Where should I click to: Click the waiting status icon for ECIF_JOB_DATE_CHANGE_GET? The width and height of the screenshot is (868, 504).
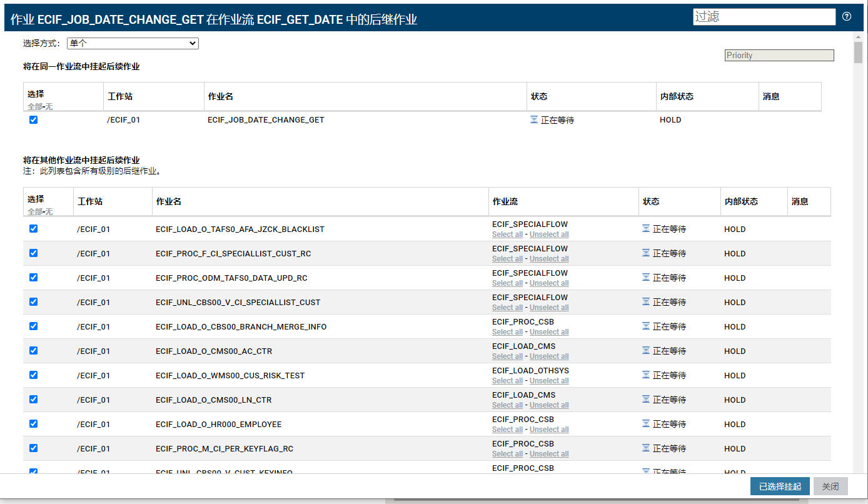point(645,119)
